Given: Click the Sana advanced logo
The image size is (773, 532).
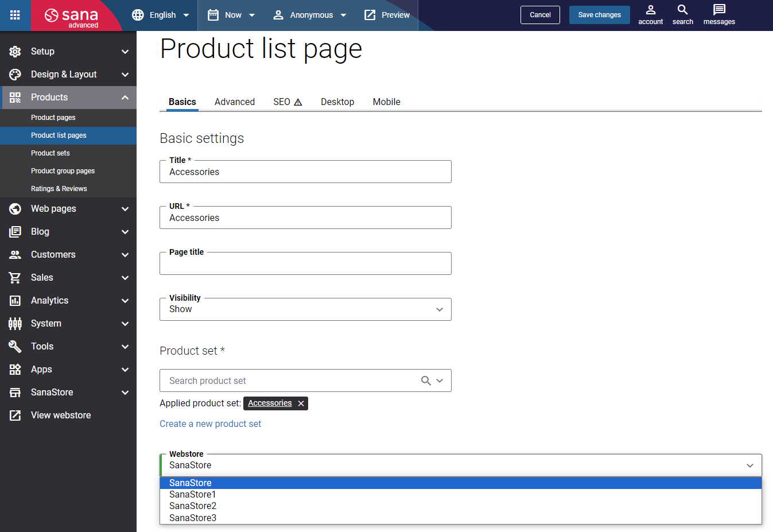Looking at the screenshot, I should point(72,17).
